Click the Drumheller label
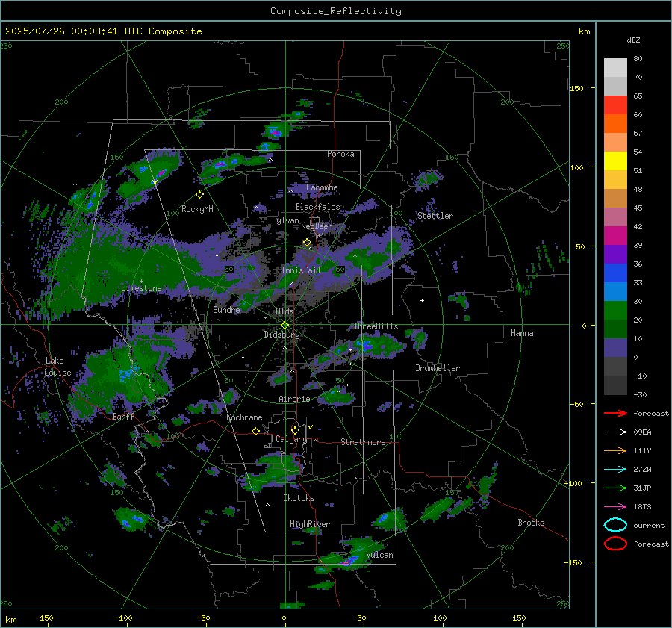This screenshot has width=672, height=628. click(x=438, y=368)
